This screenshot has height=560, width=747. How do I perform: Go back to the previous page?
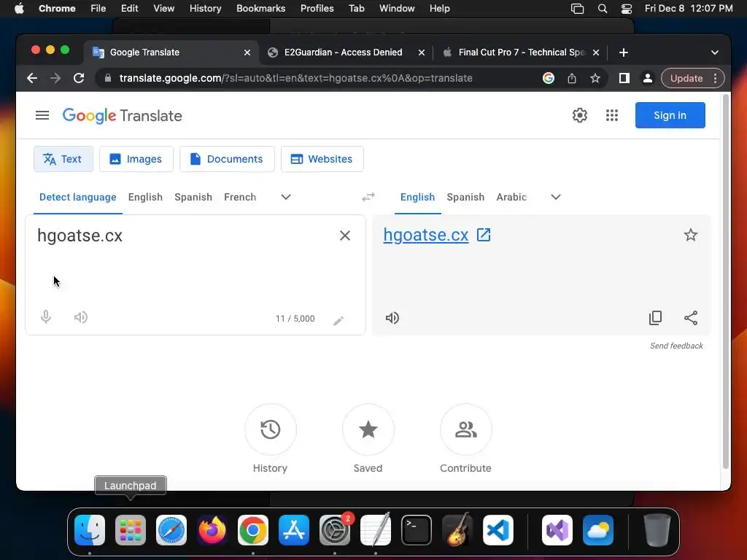(32, 78)
